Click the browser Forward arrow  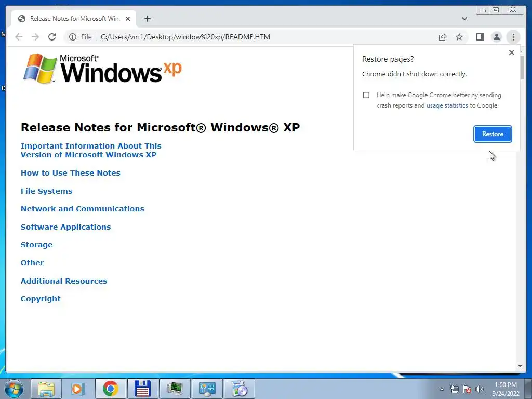[x=35, y=37]
